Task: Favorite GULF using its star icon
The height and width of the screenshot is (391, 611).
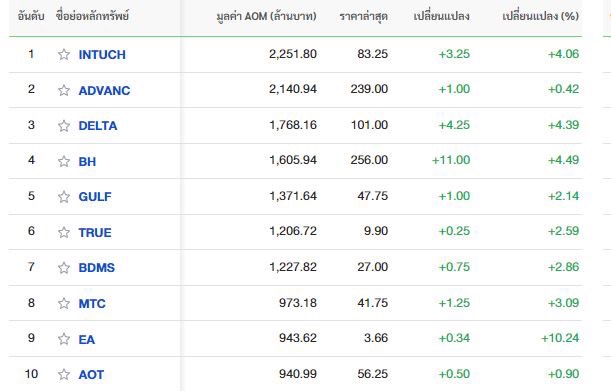Action: coord(64,196)
